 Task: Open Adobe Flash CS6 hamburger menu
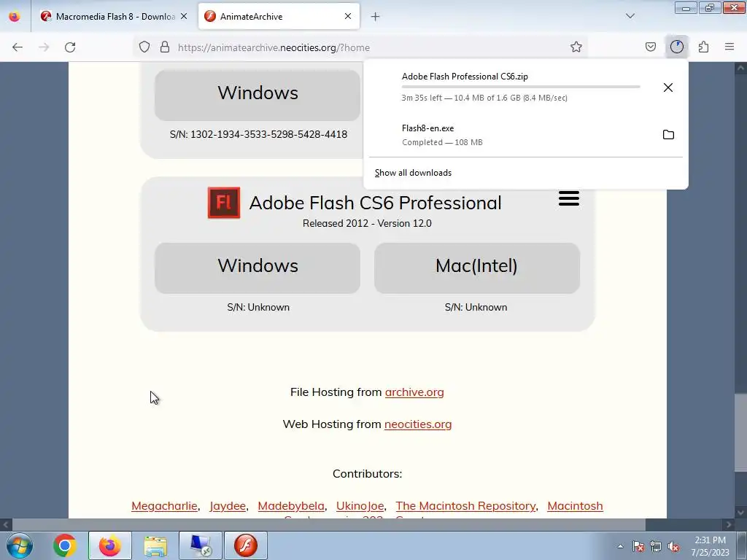click(569, 198)
